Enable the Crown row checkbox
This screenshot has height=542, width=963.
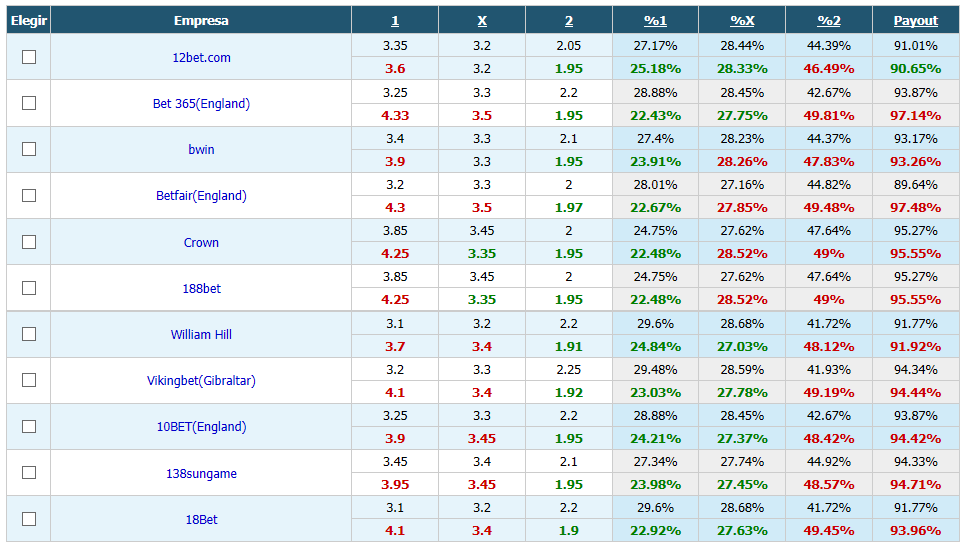(x=29, y=242)
